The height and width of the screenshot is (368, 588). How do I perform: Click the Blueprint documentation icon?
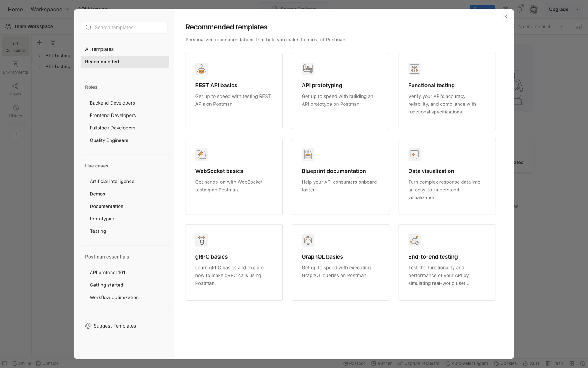308,155
